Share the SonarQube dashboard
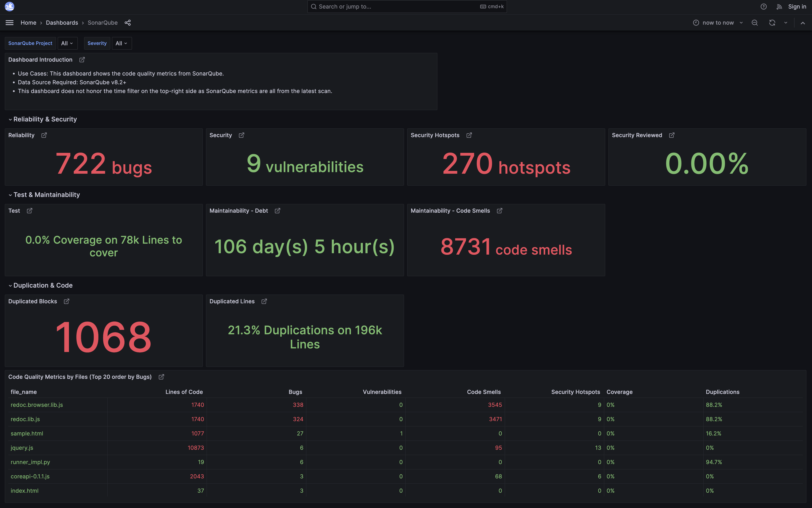The height and width of the screenshot is (508, 812). tap(128, 22)
